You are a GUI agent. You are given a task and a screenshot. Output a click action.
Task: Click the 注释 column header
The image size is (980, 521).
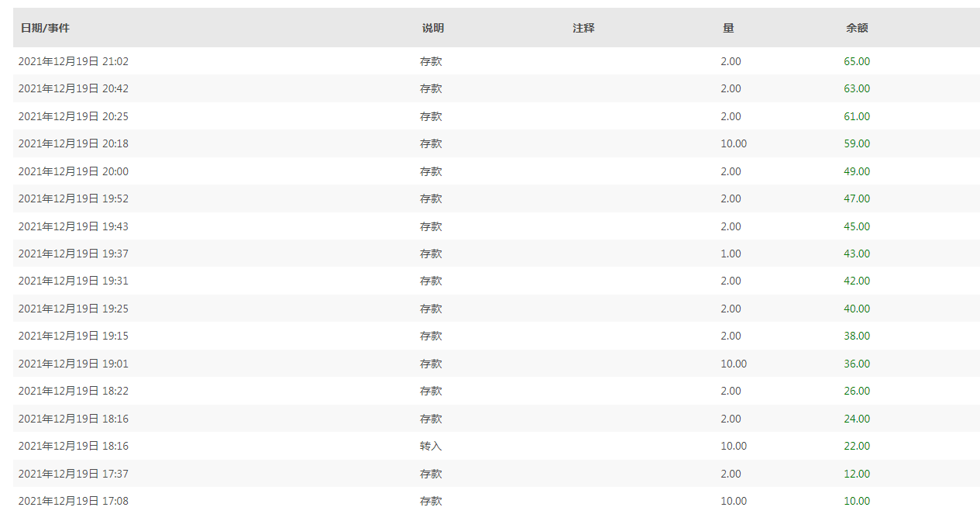pyautogui.click(x=583, y=28)
